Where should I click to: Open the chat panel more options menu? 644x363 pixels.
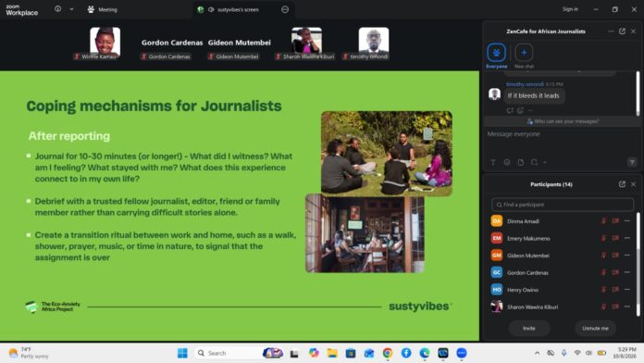(611, 31)
